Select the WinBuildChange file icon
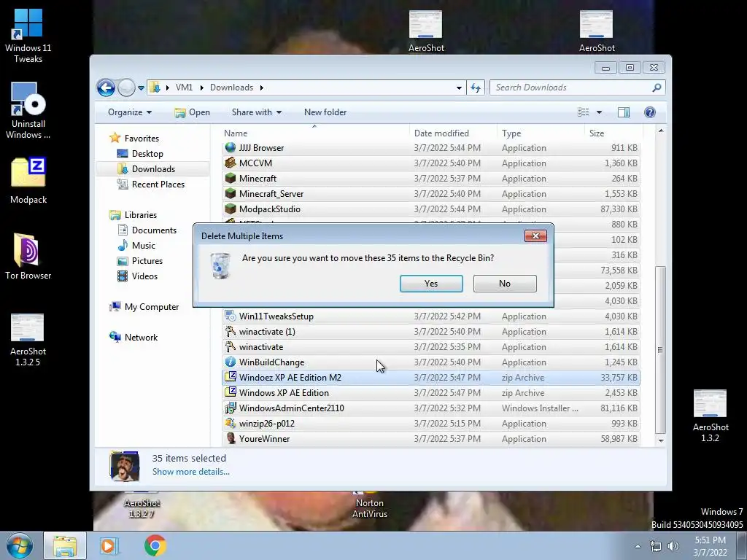The image size is (747, 560). 231,362
